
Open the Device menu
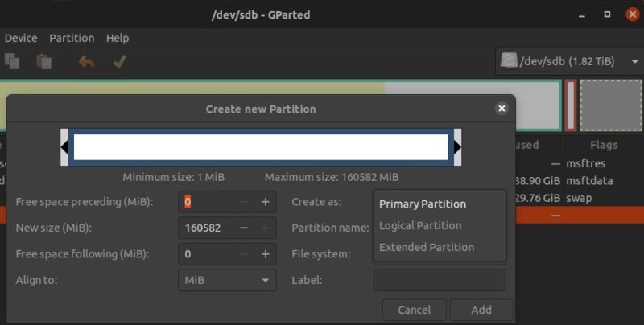click(21, 38)
